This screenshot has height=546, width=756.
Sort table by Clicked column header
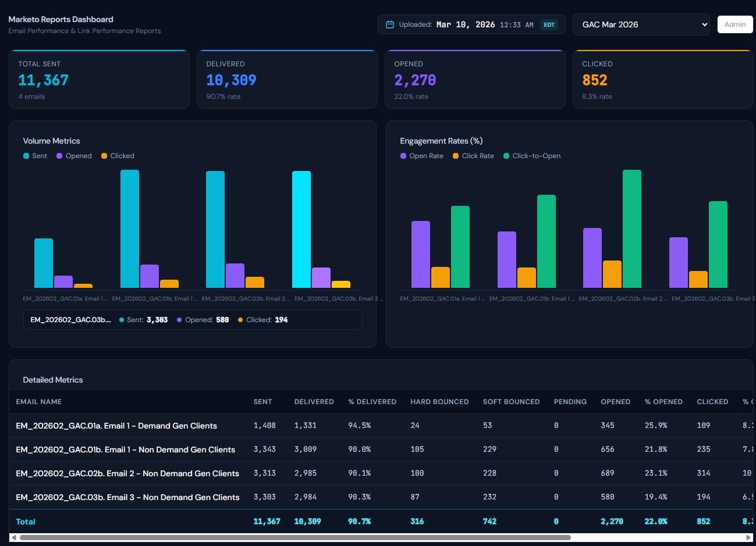[712, 402]
